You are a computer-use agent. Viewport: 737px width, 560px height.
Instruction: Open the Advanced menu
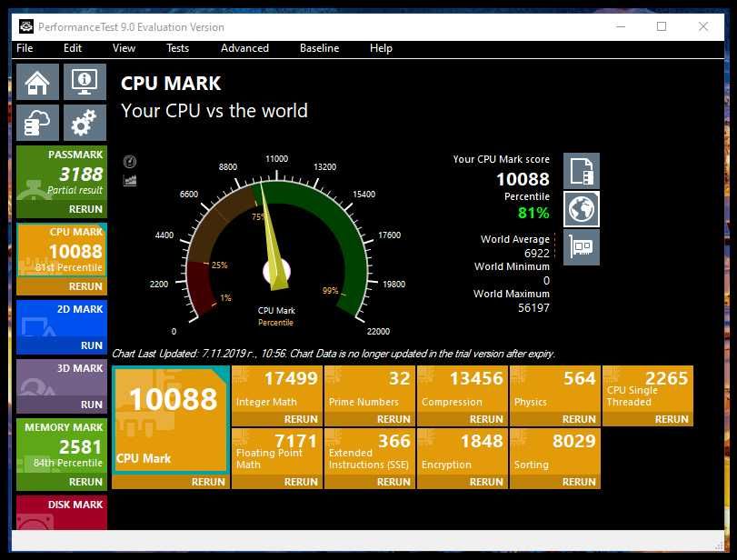(244, 48)
